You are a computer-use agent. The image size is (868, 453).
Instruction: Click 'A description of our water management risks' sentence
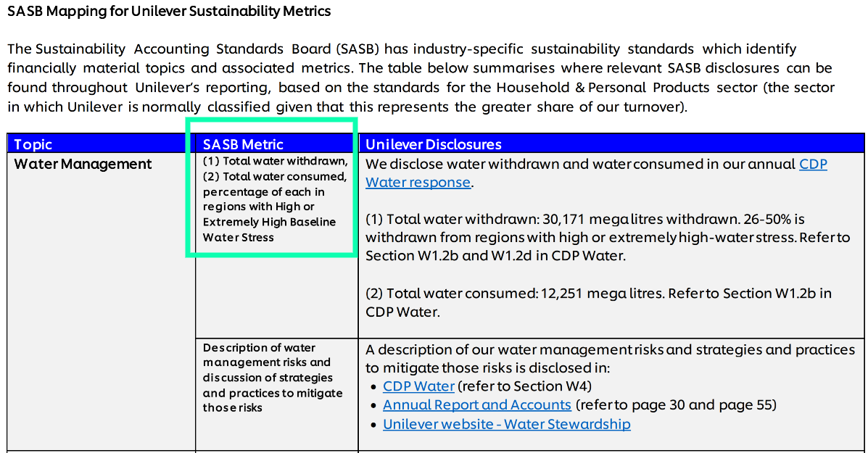click(x=610, y=359)
